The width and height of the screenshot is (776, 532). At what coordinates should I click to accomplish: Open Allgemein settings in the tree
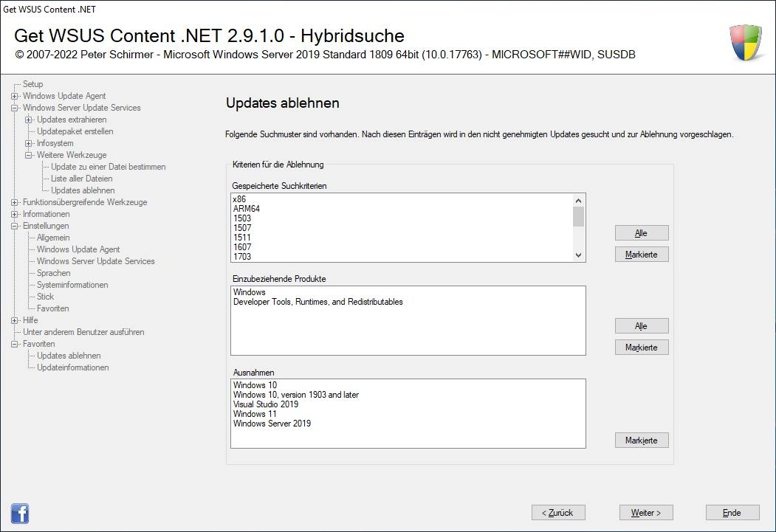click(53, 238)
